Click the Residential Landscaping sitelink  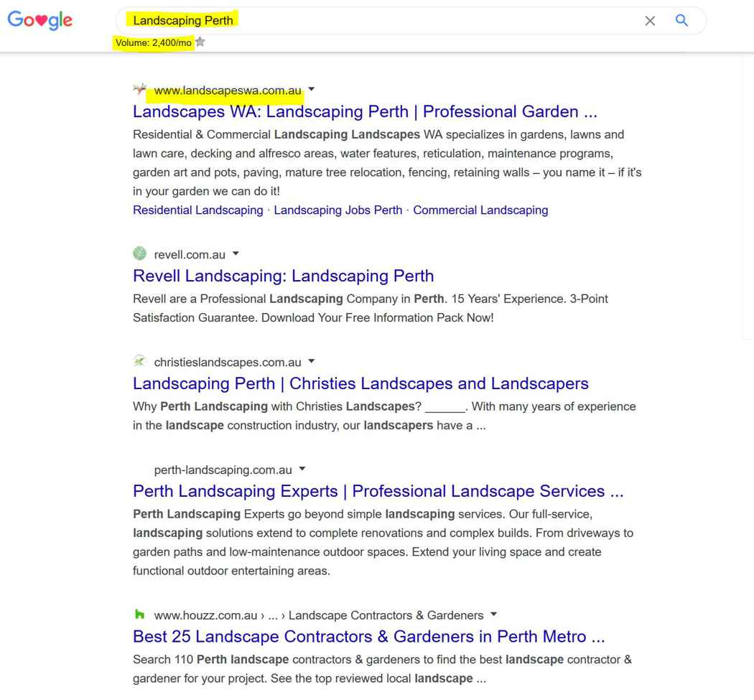pyautogui.click(x=197, y=210)
